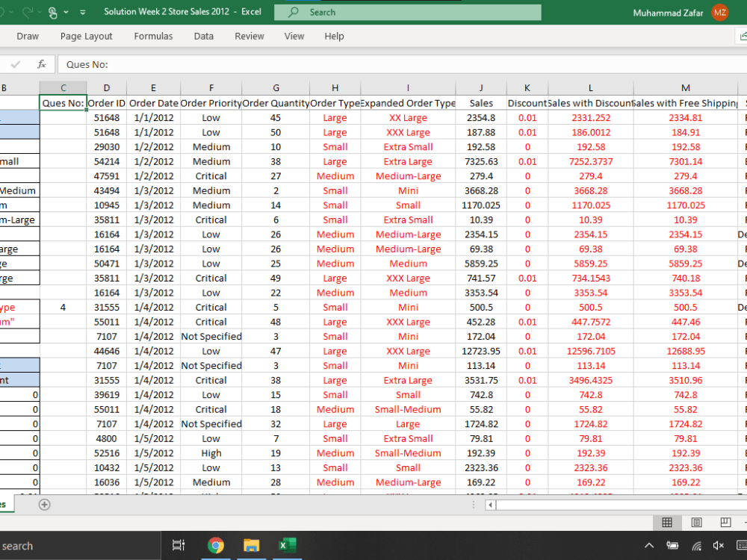The width and height of the screenshot is (747, 560).
Task: Launch Google Chrome from the taskbar
Action: (x=216, y=545)
